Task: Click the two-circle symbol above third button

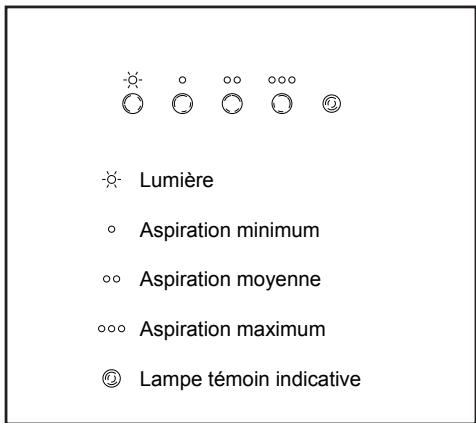Action: click(x=232, y=80)
